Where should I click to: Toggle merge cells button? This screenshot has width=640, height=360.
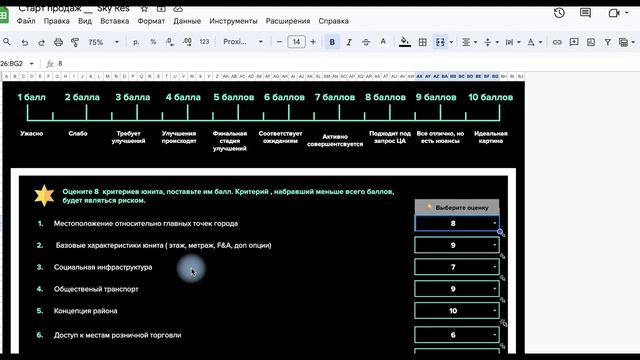(440, 42)
